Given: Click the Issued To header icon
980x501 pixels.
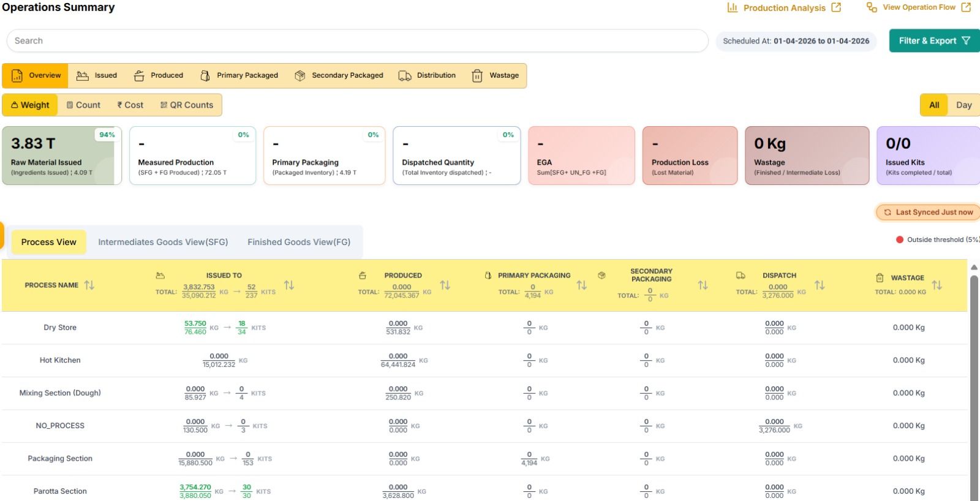Looking at the screenshot, I should pos(160,276).
